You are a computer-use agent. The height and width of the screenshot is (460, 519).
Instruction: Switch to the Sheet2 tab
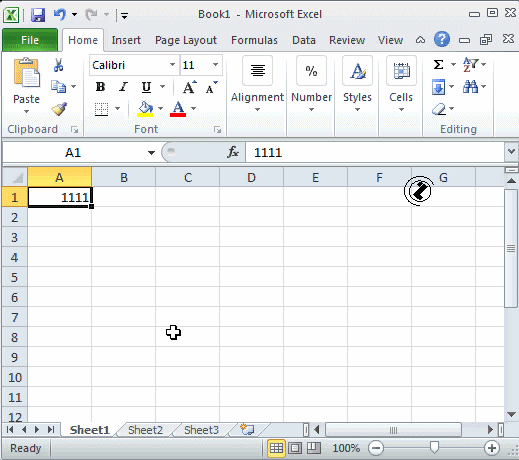point(145,430)
